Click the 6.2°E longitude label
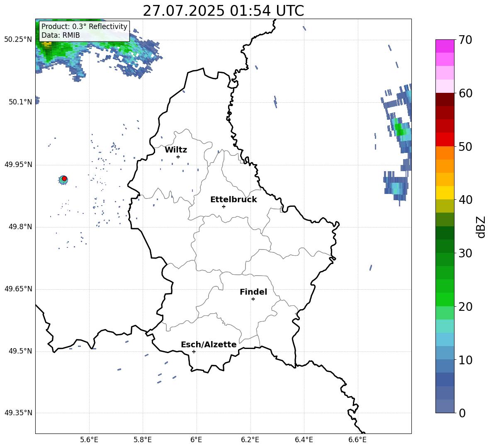 coord(250,440)
